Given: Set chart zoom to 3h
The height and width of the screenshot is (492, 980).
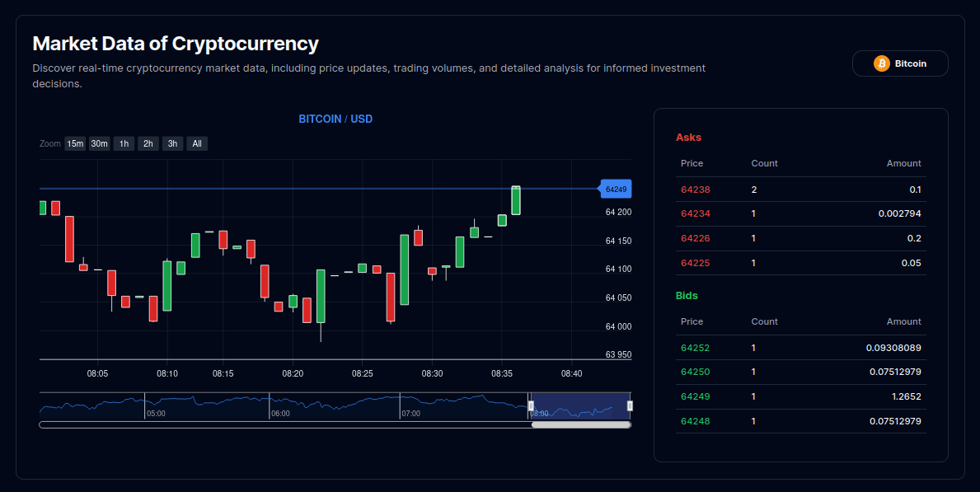Looking at the screenshot, I should (172, 143).
